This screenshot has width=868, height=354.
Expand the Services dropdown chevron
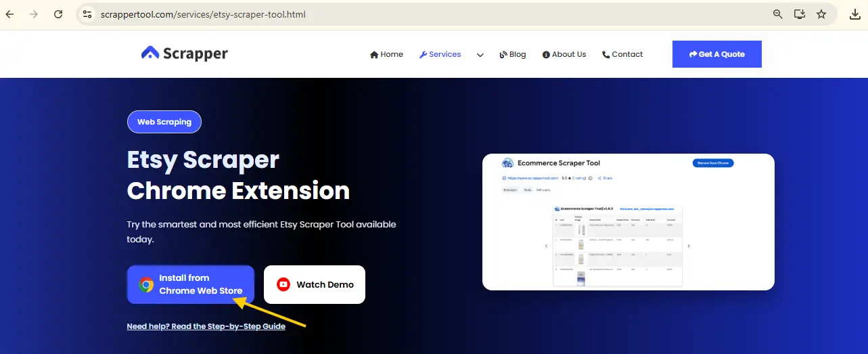pos(480,55)
